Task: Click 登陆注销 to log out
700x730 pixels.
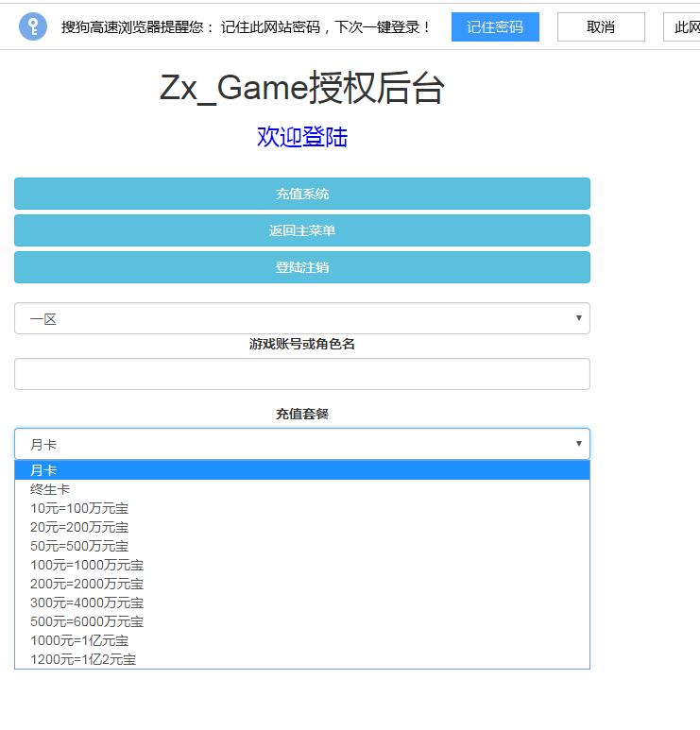Action: click(x=302, y=267)
